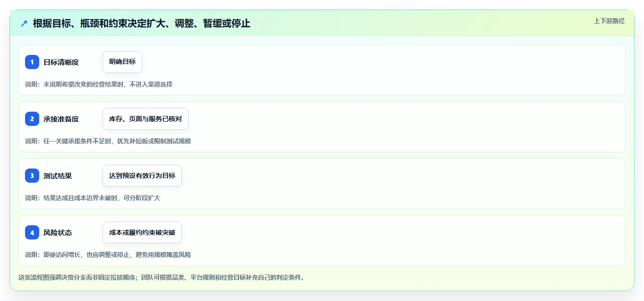Click the step 2 number badge
The image size is (644, 301).
pos(32,119)
